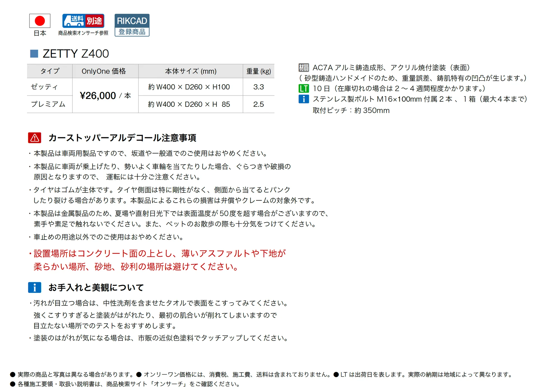Click the material 材質 icon
The image size is (560, 392).
pyautogui.click(x=304, y=68)
